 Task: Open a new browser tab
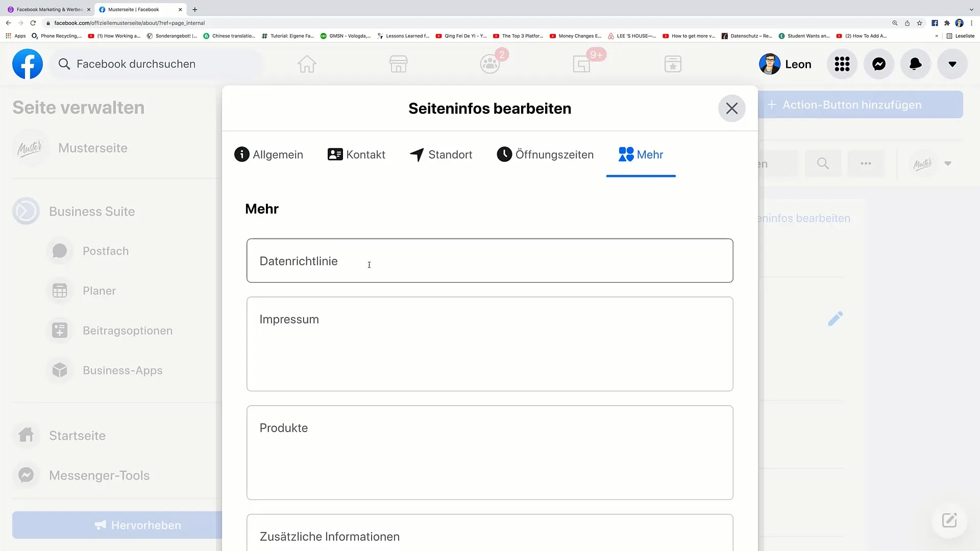tap(194, 9)
